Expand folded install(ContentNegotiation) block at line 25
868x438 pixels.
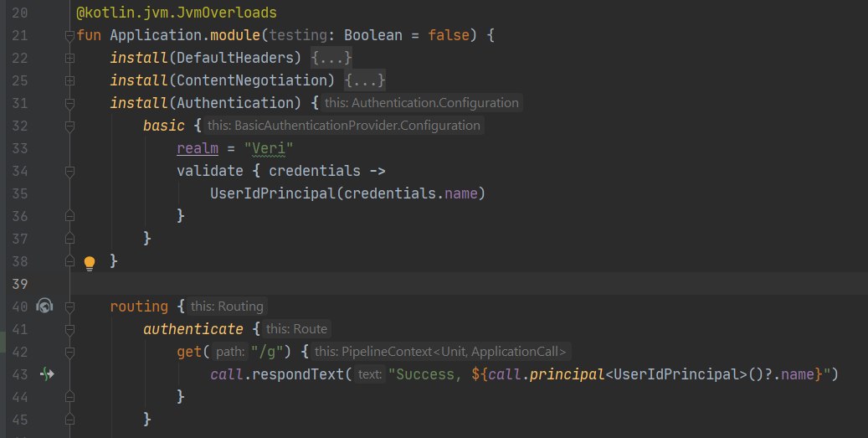point(69,80)
